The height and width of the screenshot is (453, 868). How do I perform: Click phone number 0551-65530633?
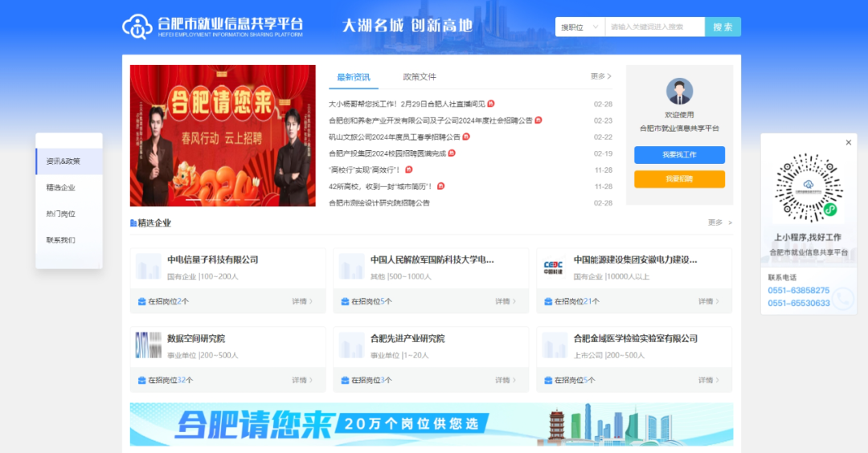[x=798, y=303]
